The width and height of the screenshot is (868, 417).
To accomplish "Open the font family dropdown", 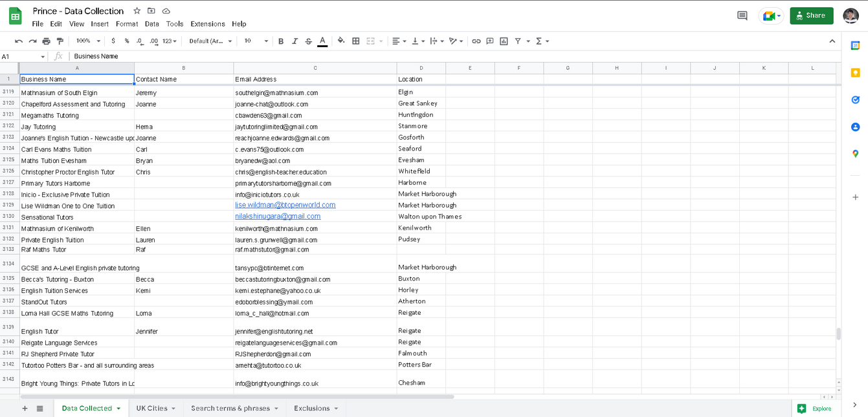I will (210, 41).
